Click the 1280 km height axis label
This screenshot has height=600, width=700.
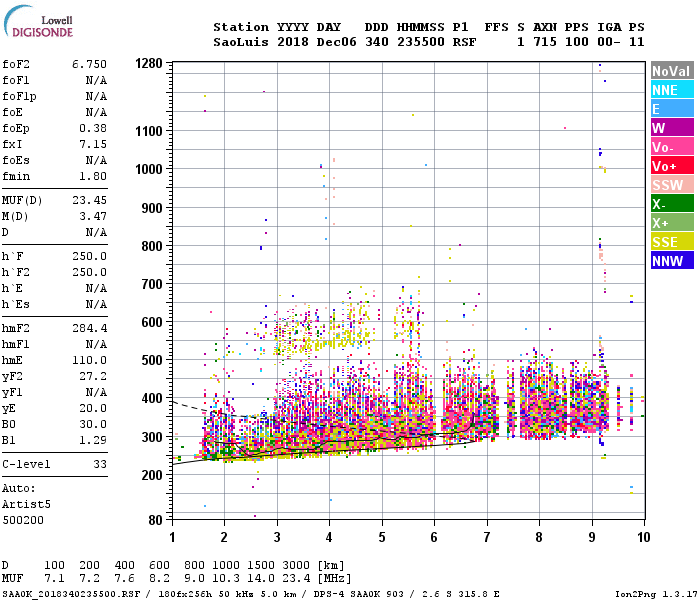pos(149,63)
